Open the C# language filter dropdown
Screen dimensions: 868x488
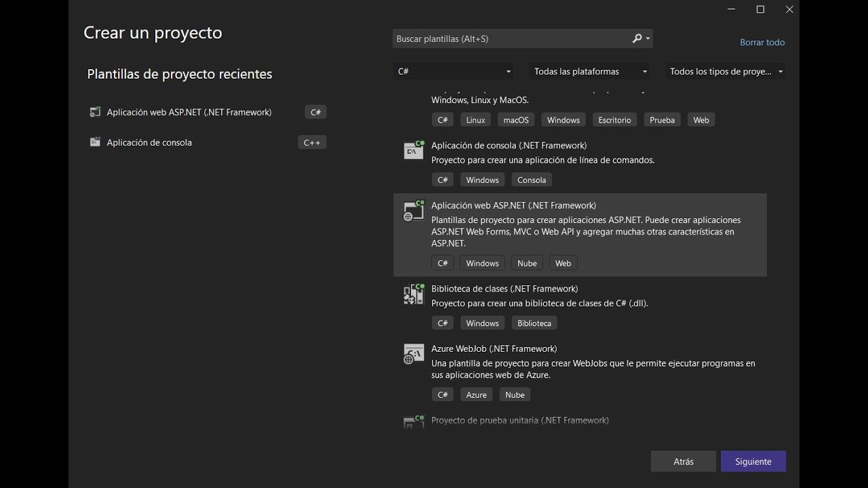pos(454,71)
